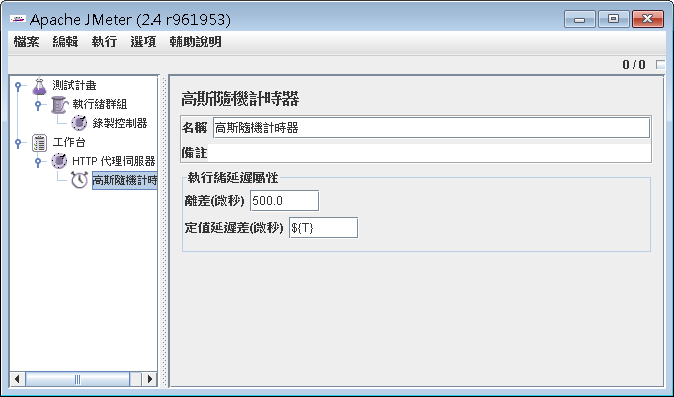Open the 執行 menu
674x397 pixels.
coord(104,42)
